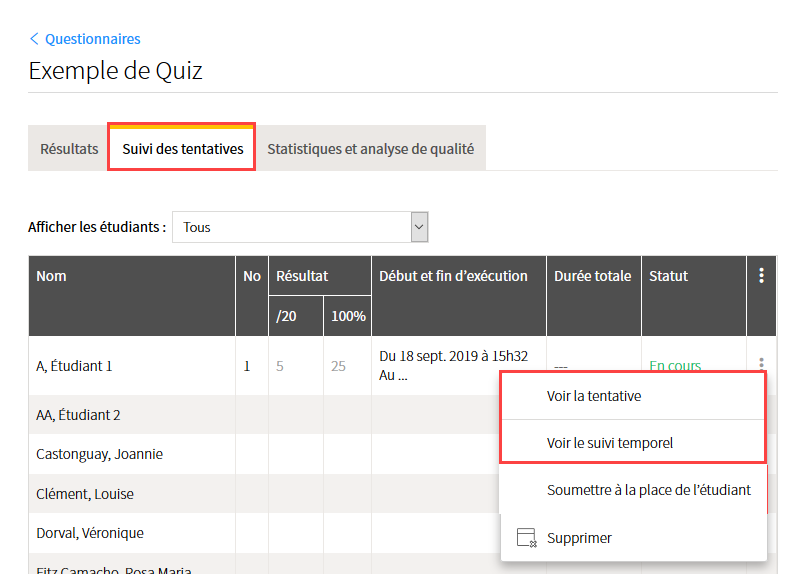Go back to Questionnaires link
The image size is (798, 574).
point(92,39)
